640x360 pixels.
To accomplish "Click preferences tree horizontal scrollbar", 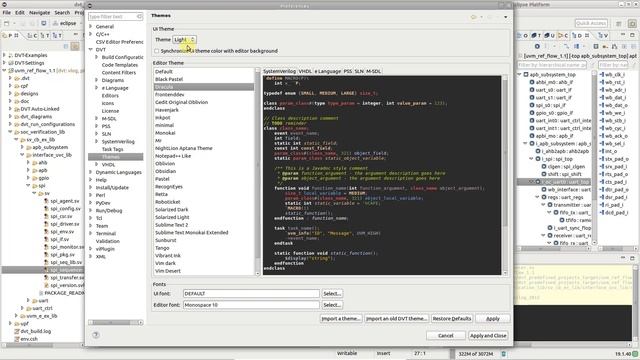I will point(116,322).
